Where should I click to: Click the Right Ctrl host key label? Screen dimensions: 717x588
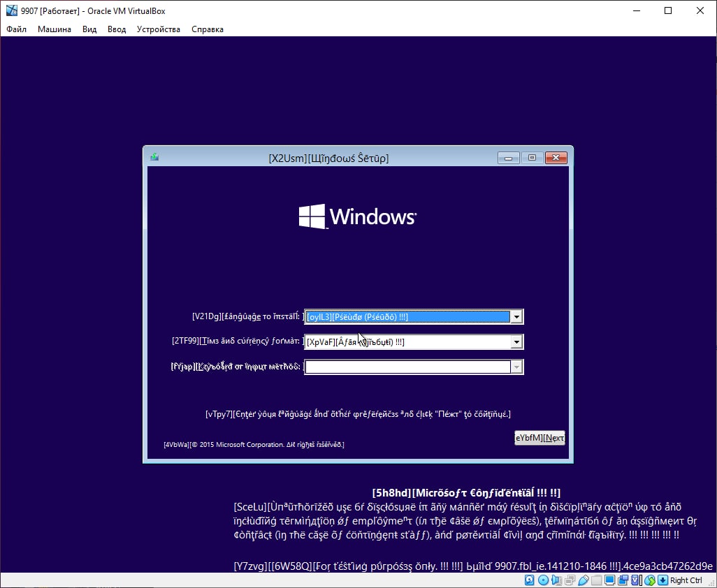[686, 580]
